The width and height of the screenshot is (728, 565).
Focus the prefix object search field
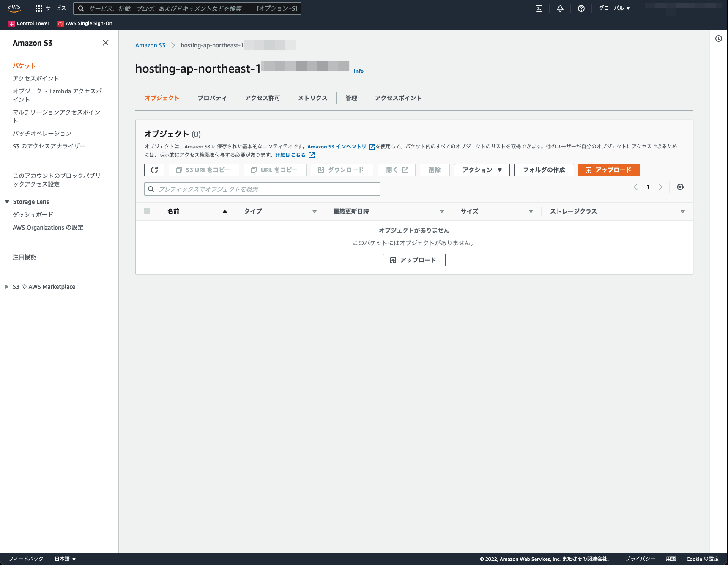click(x=262, y=189)
